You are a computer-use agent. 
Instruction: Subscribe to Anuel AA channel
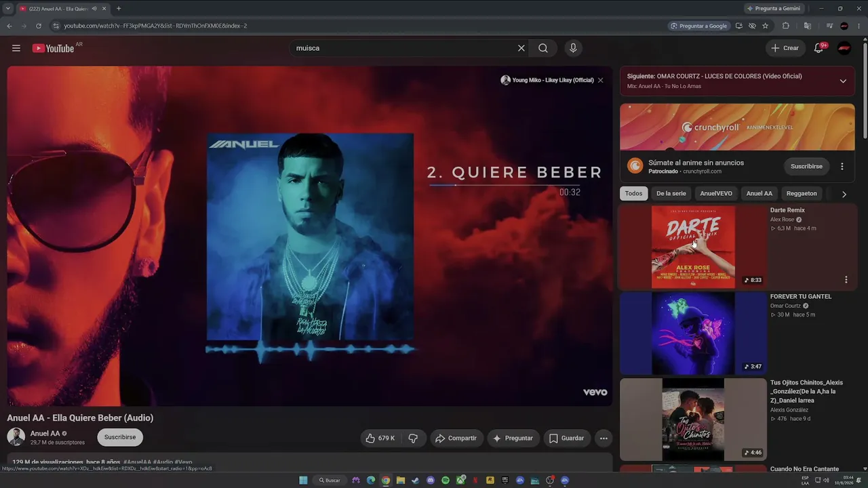[120, 437]
